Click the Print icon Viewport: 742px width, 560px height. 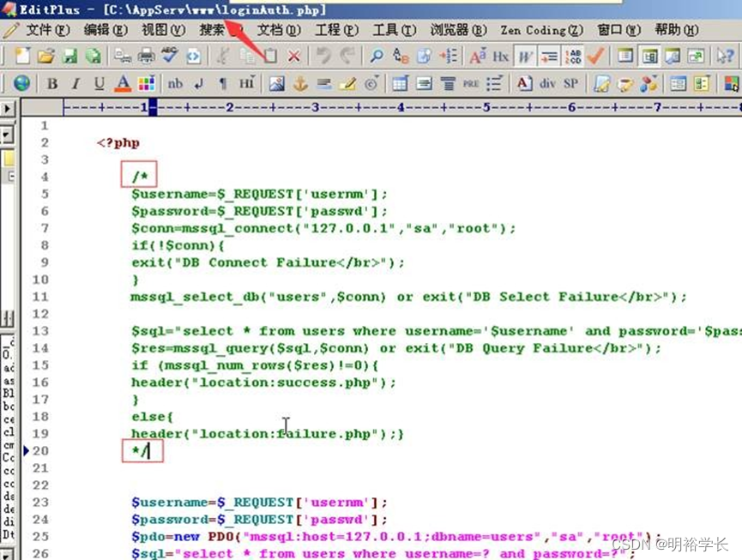point(146,57)
